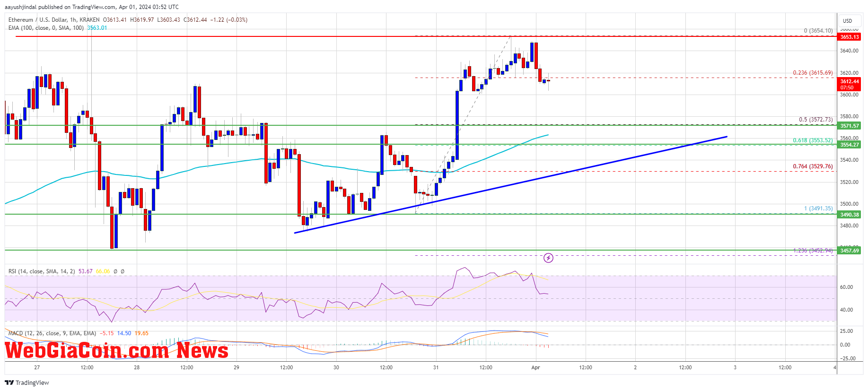Click the high value H3619.97
The image size is (868, 391).
(x=142, y=20)
